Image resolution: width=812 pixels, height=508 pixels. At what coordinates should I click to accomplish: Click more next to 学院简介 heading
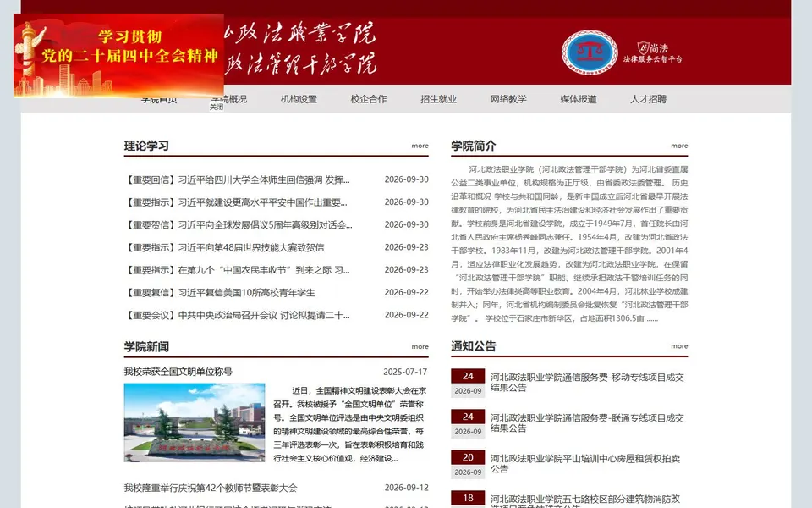point(679,146)
